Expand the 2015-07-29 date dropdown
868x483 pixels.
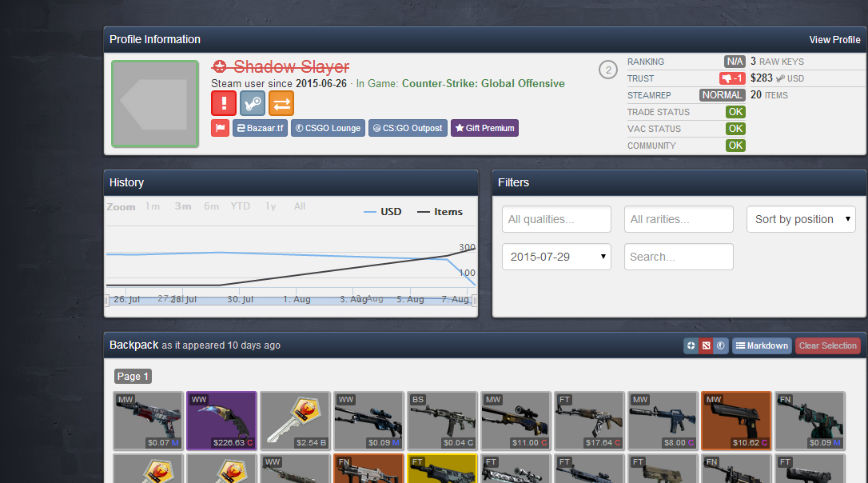[556, 257]
